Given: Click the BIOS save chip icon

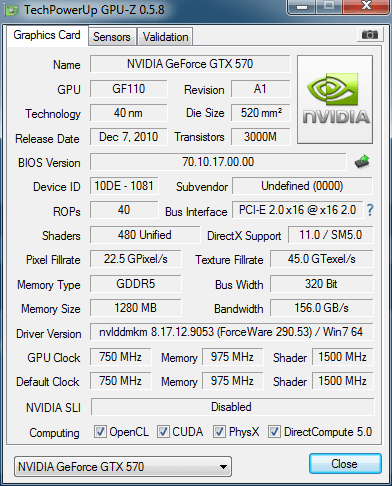Looking at the screenshot, I should click(362, 162).
